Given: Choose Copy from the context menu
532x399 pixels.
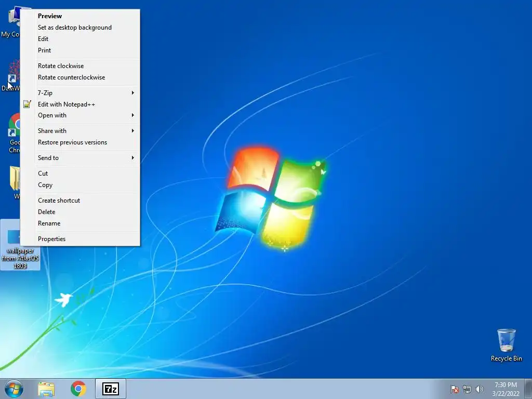Looking at the screenshot, I should [80, 185].
